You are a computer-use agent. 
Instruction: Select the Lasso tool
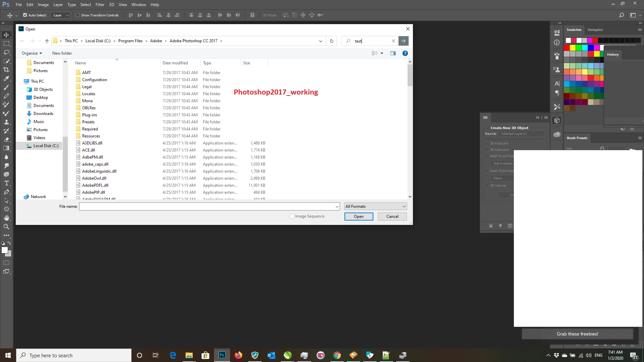tap(6, 52)
